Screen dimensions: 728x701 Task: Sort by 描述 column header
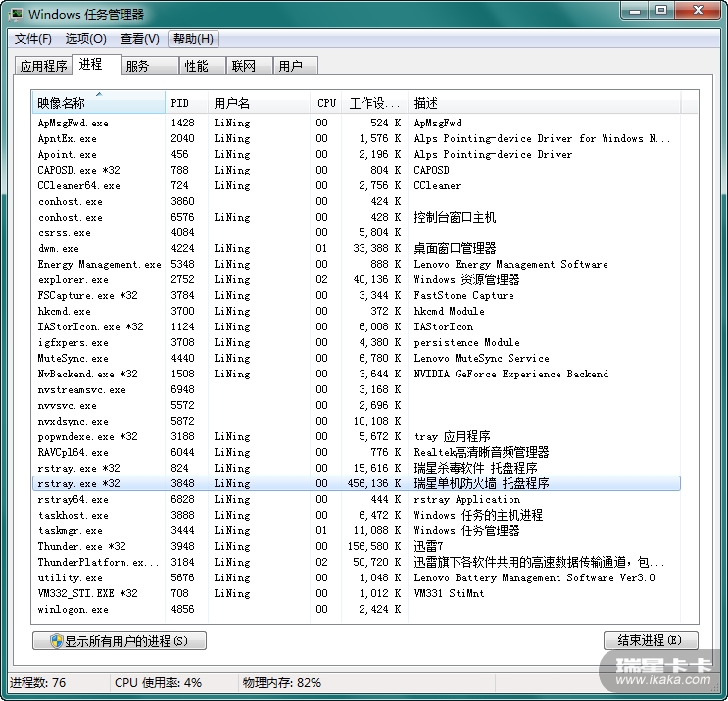coord(544,103)
